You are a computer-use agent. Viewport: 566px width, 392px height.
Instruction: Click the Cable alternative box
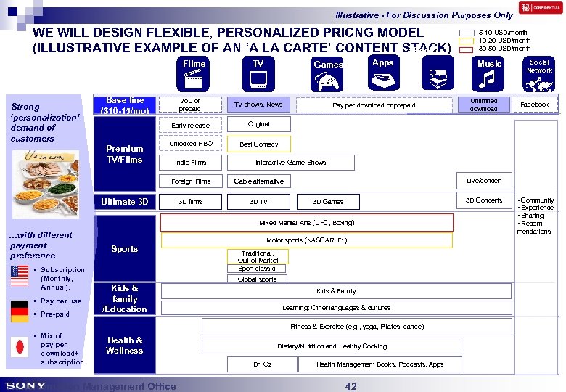point(259,181)
